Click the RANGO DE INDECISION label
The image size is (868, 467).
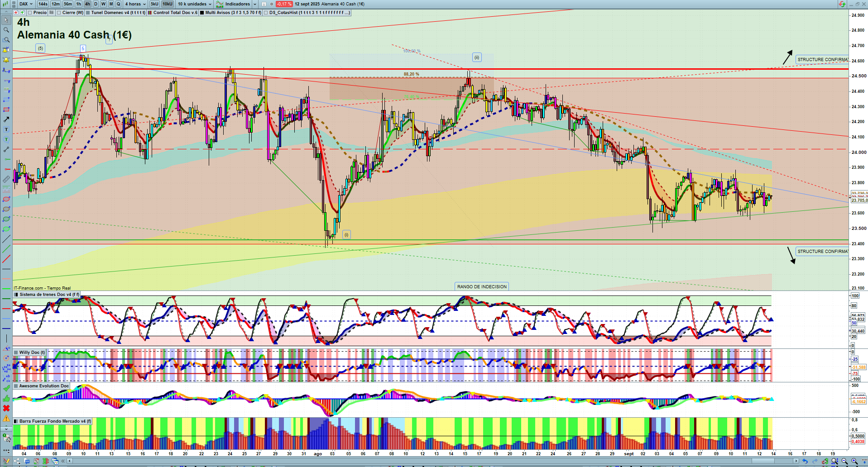pos(482,286)
